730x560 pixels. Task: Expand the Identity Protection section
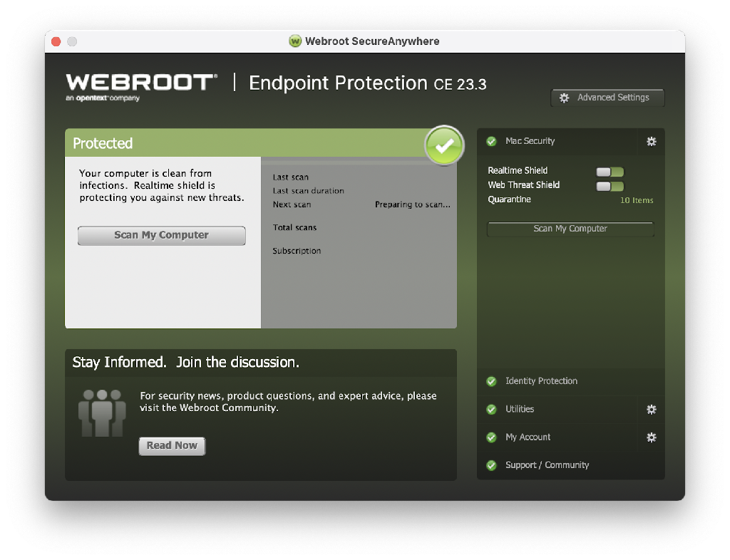[571, 381]
